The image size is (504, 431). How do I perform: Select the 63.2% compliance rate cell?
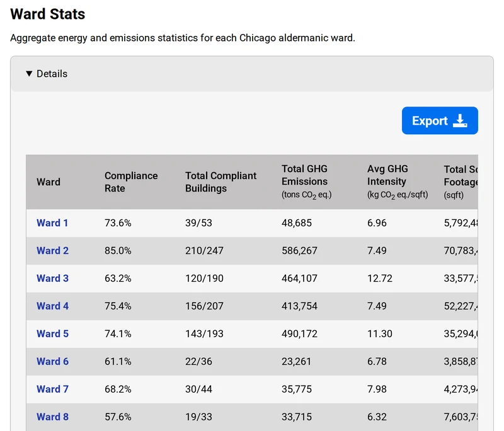coord(118,278)
